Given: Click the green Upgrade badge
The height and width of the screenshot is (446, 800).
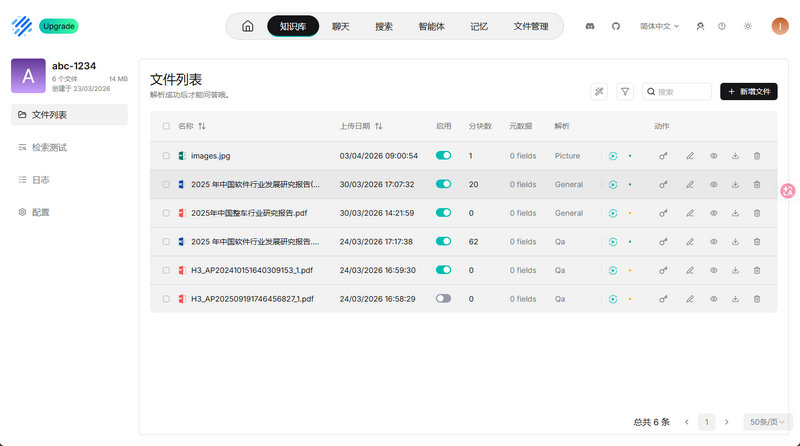Looking at the screenshot, I should pos(59,26).
